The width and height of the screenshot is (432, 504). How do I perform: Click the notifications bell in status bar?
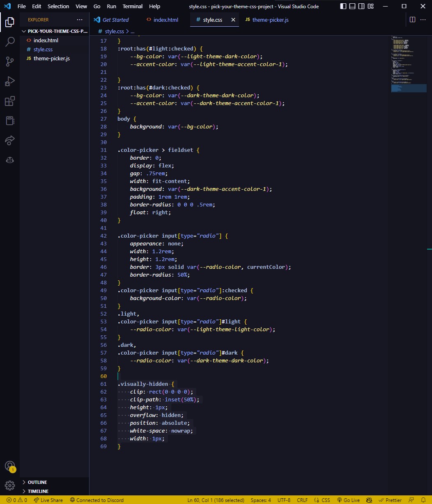point(424,500)
